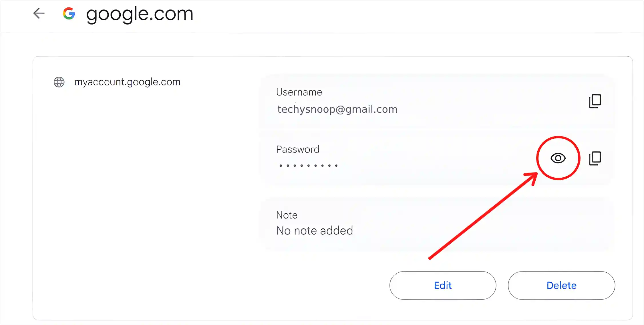Image resolution: width=644 pixels, height=325 pixels.
Task: Toggle password visibility with eye icon
Action: [558, 158]
